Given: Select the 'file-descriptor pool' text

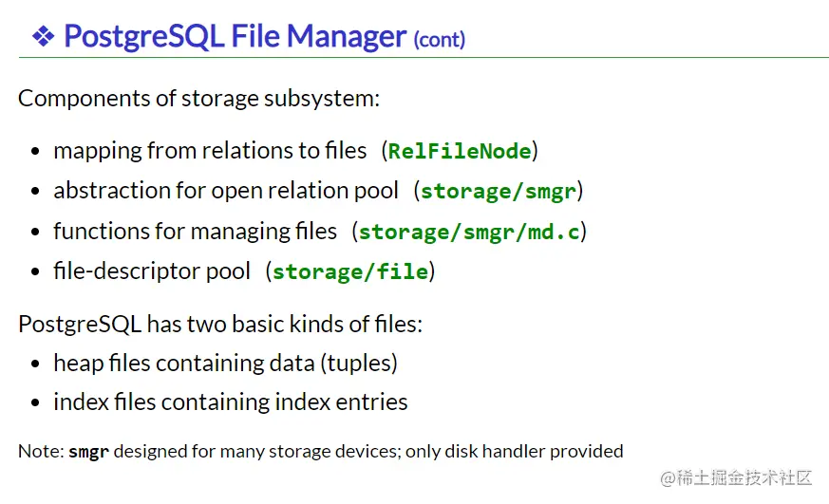Looking at the screenshot, I should (x=152, y=271).
